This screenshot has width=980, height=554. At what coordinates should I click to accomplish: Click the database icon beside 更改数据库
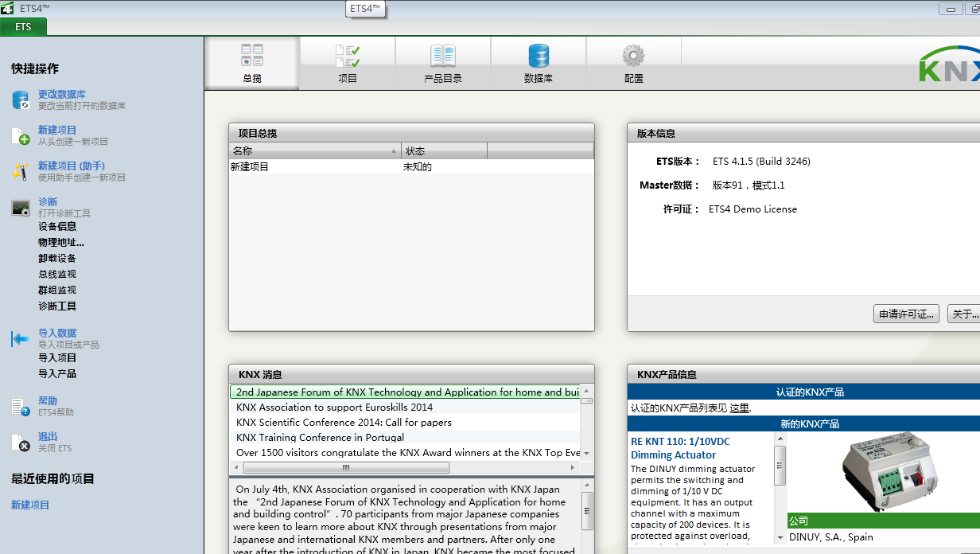(x=21, y=100)
